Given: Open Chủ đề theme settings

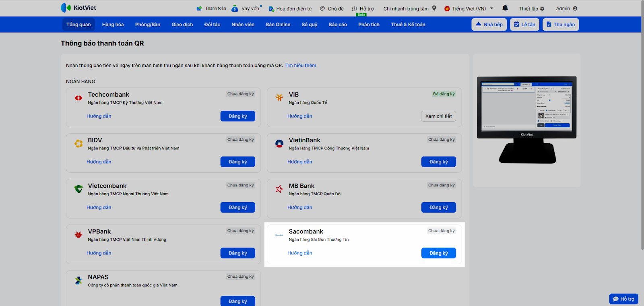Looking at the screenshot, I should tap(332, 9).
